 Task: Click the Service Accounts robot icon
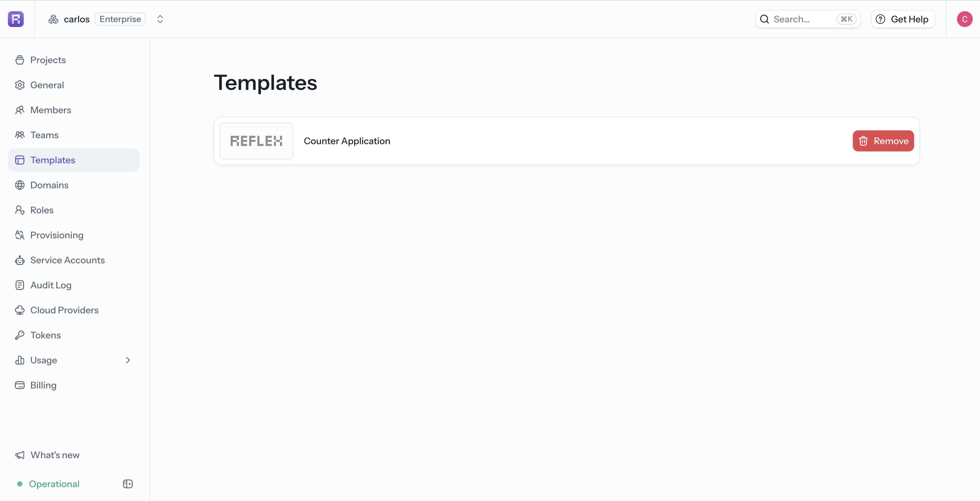point(20,260)
